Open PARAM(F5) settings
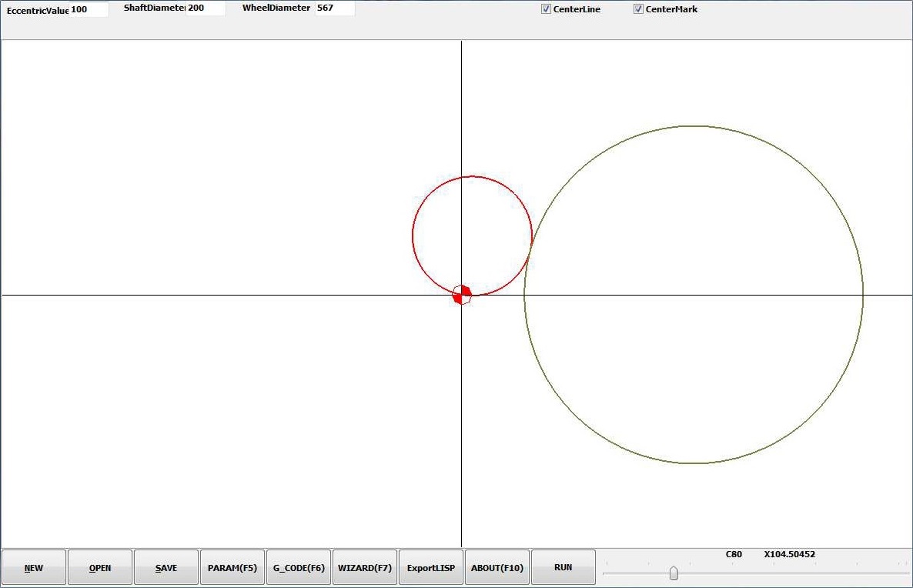913x588 pixels. (x=232, y=568)
